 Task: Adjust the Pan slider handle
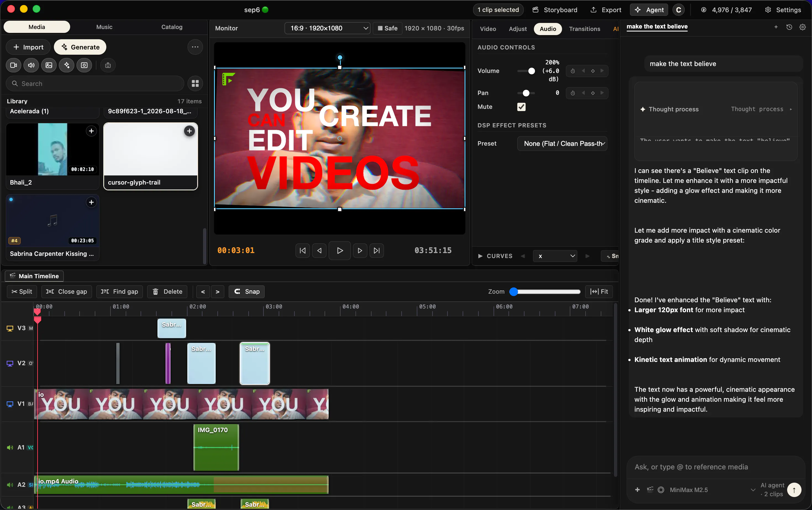click(526, 93)
